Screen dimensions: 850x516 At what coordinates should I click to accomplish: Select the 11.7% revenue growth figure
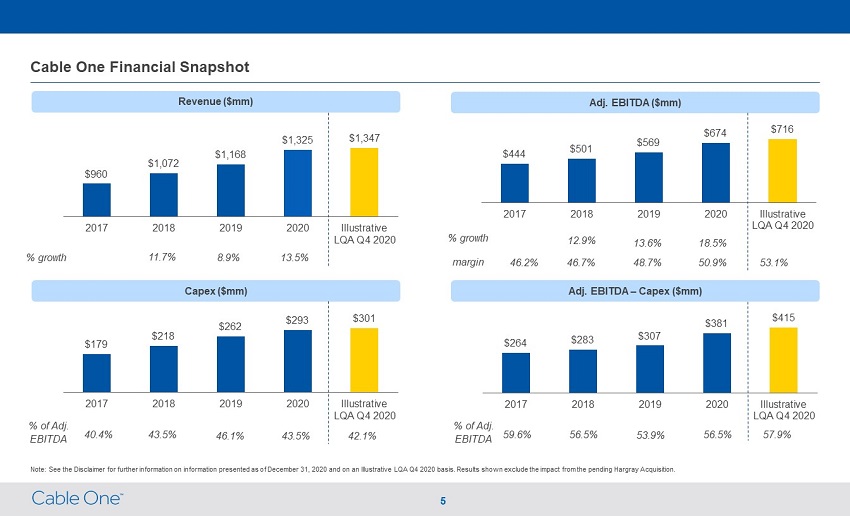click(162, 257)
